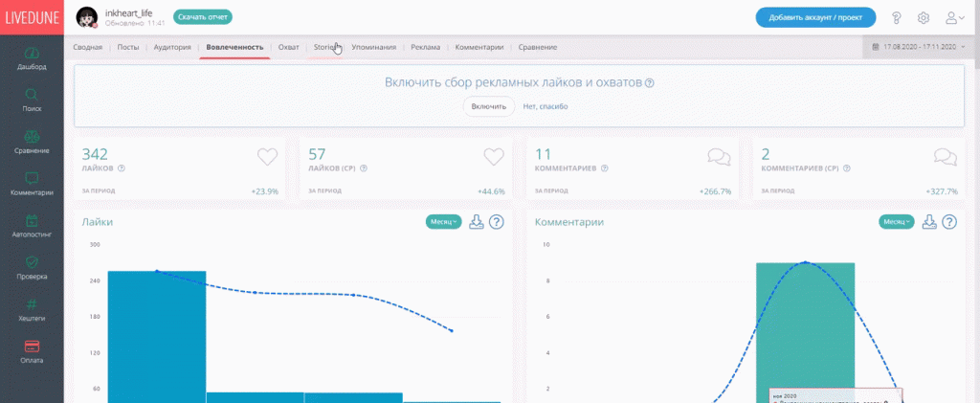This screenshot has height=403, width=980.
Task: Expand Месяц dropdown on Комментарии chart
Action: [897, 222]
